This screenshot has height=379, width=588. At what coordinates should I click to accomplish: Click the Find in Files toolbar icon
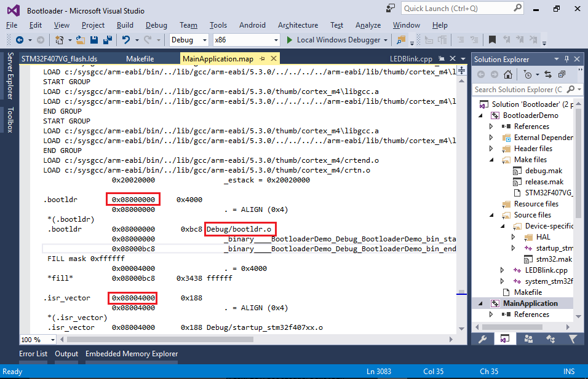(401, 40)
